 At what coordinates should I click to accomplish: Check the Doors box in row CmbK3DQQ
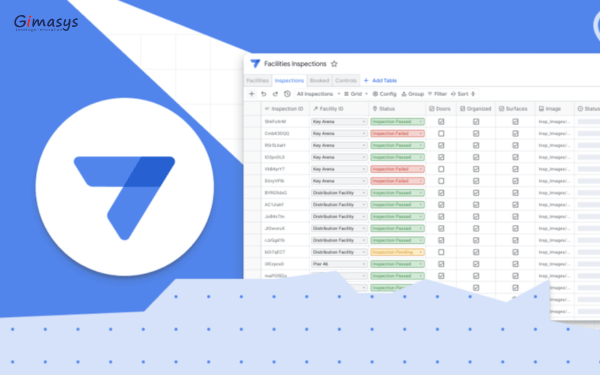[x=441, y=134]
